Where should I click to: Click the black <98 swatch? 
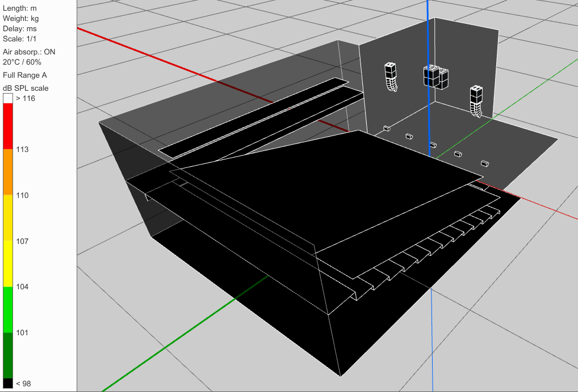8,383
